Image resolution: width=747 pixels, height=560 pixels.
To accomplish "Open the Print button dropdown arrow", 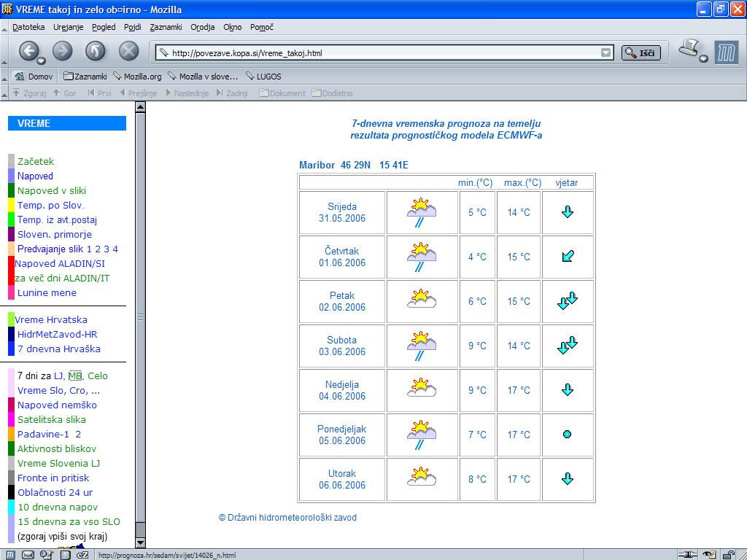I will (x=704, y=59).
